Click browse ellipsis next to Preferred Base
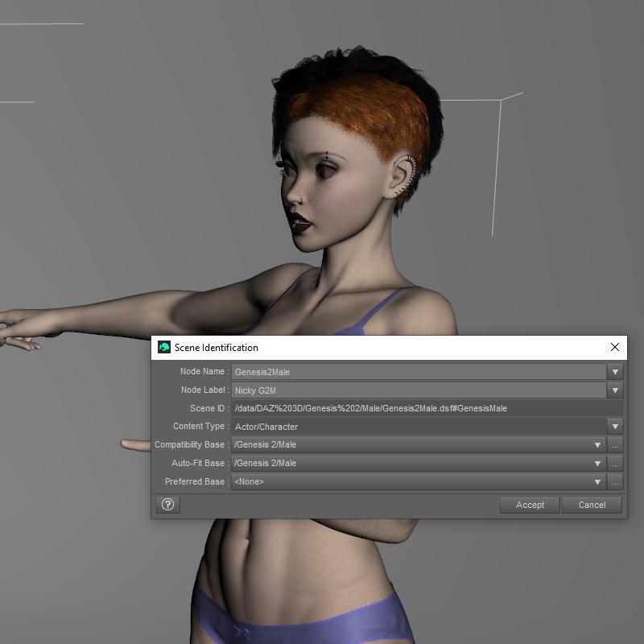644x644 pixels. (615, 481)
